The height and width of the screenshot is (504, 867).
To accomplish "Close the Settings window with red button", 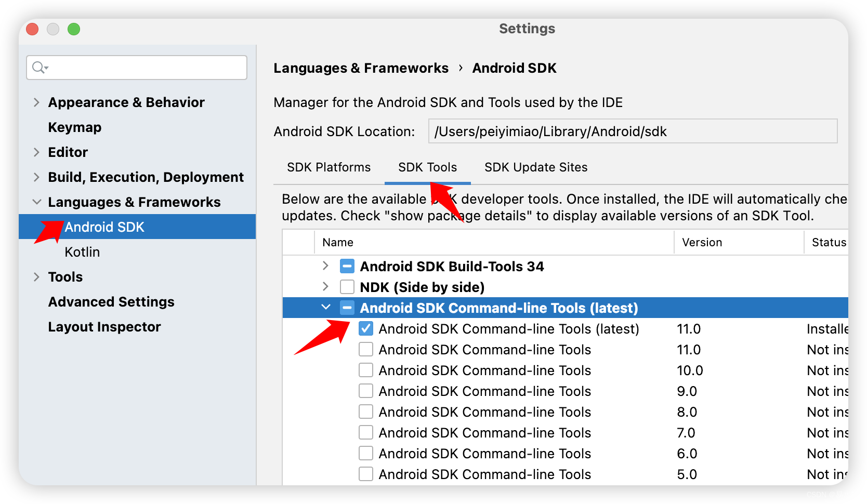I will [32, 29].
